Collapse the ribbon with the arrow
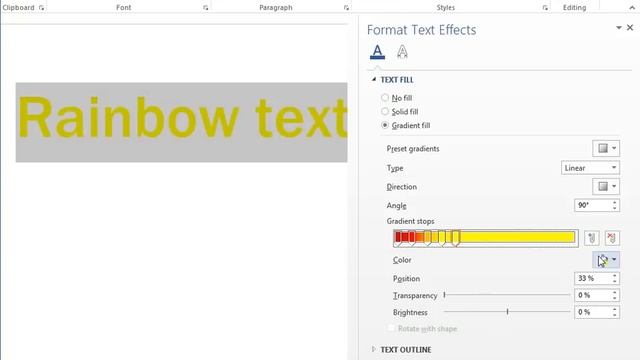Viewport: 640px width, 360px height. tap(632, 7)
